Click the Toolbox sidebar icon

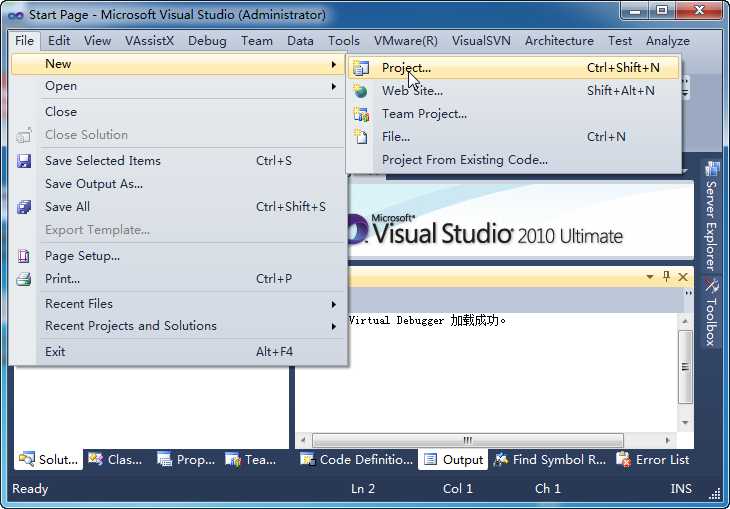coord(711,285)
